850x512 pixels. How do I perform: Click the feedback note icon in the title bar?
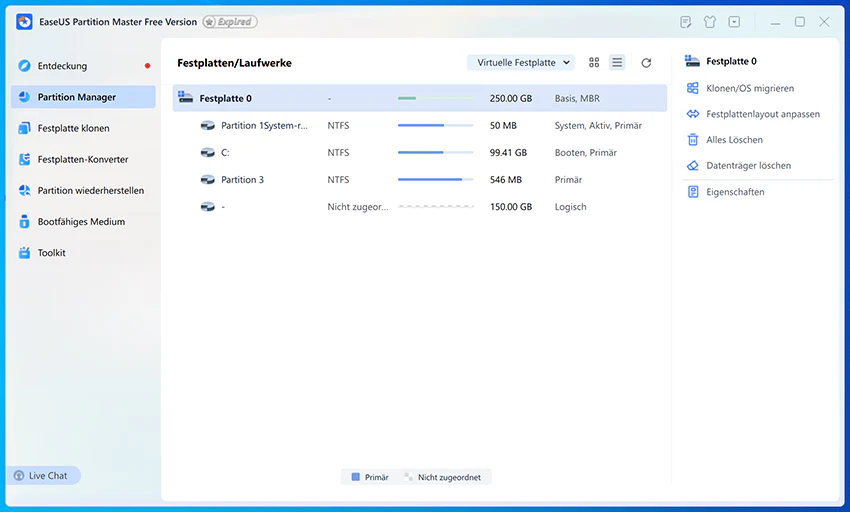[685, 22]
